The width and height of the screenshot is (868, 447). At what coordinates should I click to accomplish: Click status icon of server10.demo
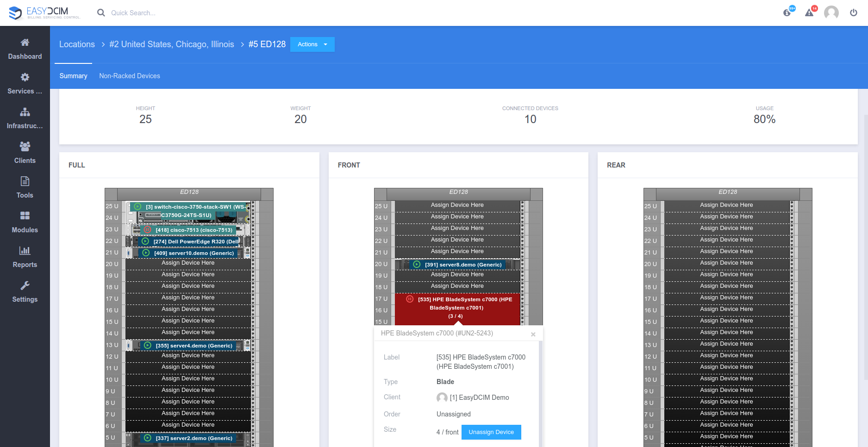[x=146, y=253]
